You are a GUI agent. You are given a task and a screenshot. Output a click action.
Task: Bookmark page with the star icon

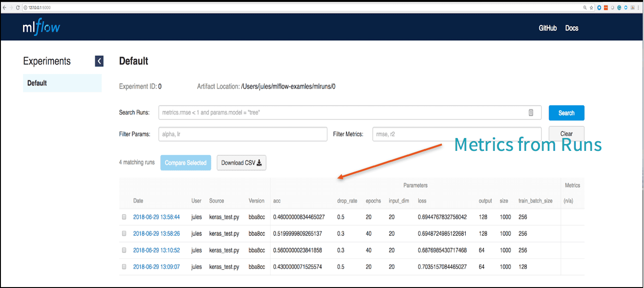pos(591,7)
